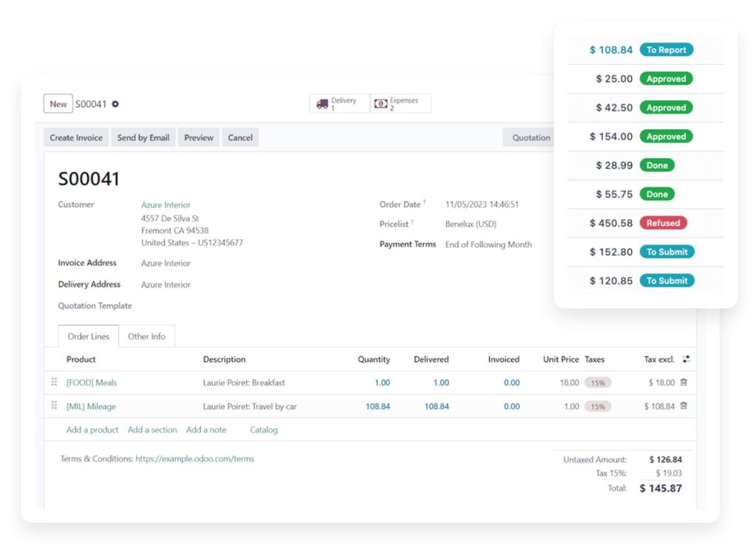Click the gear icon next to S00041
Image resolution: width=756 pixels, height=544 pixels.
point(115,105)
